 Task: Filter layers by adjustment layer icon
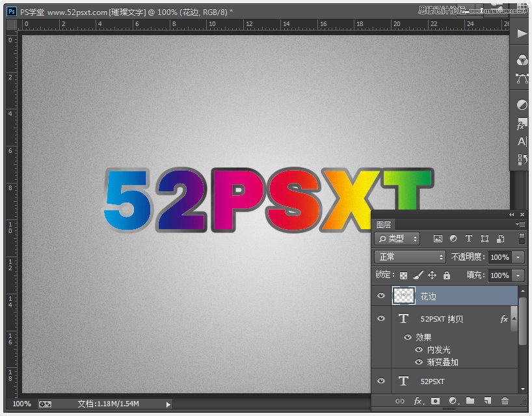point(453,239)
